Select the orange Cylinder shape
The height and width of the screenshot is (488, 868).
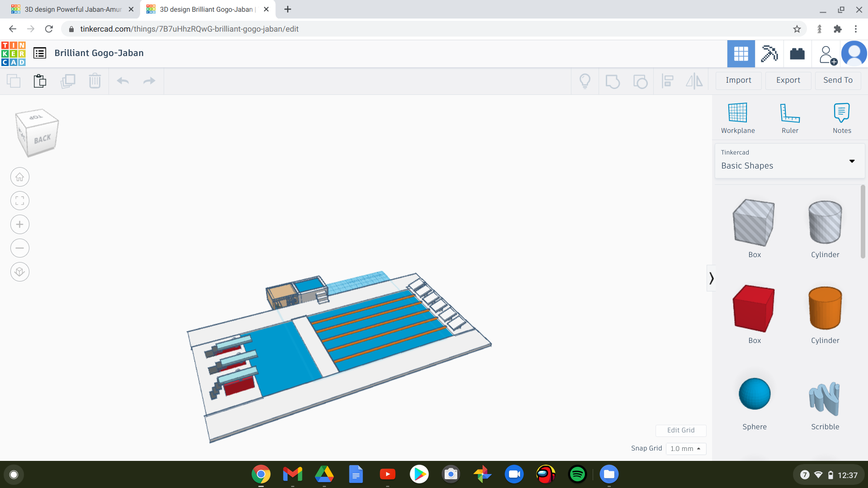(825, 309)
